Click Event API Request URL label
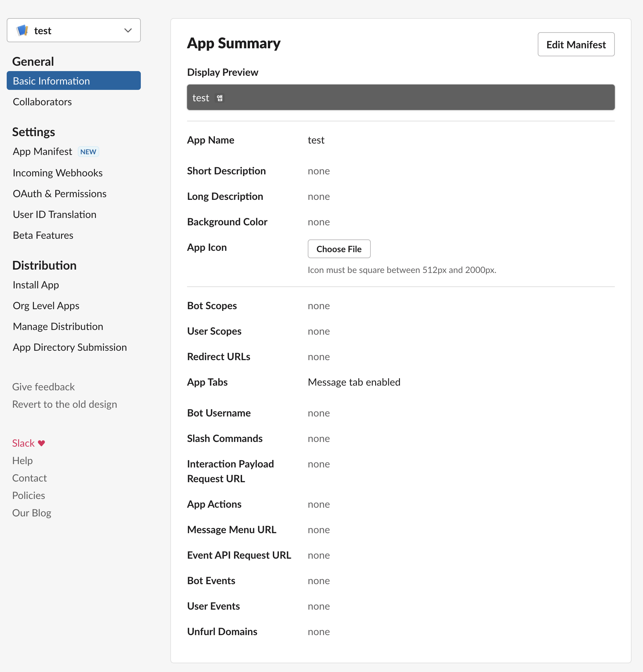The width and height of the screenshot is (643, 672). (239, 555)
